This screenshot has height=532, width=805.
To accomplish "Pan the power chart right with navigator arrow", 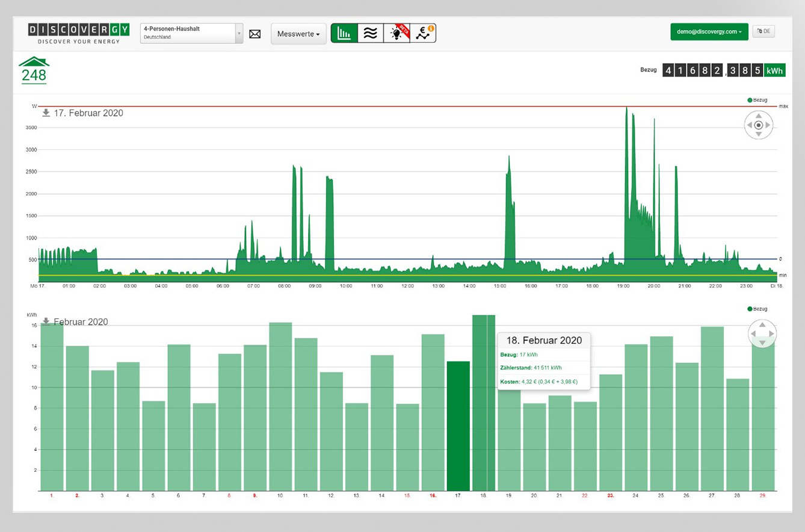I will point(768,125).
